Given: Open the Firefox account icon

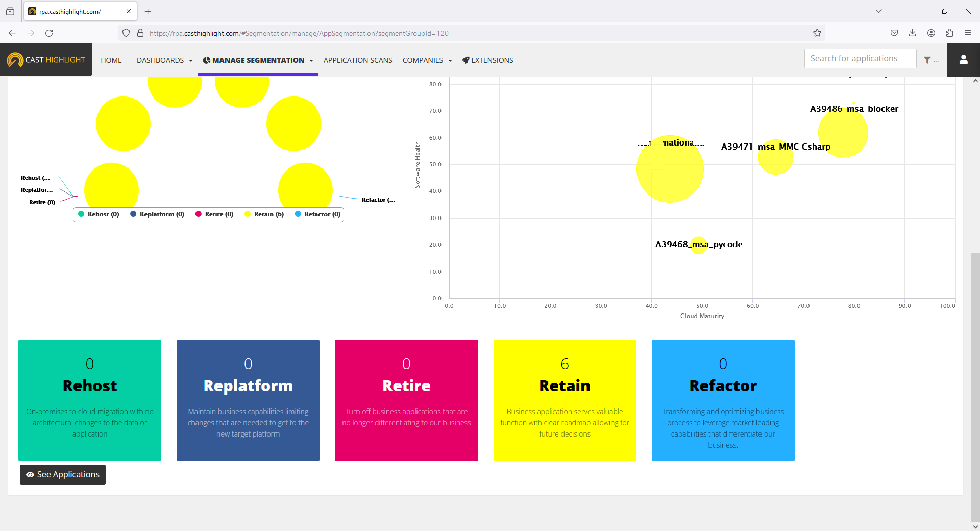Looking at the screenshot, I should 931,33.
